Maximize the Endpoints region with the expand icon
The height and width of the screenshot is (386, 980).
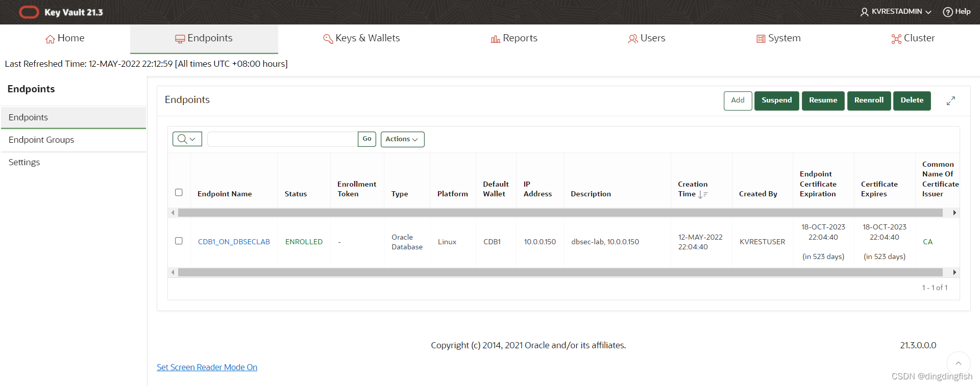point(950,101)
